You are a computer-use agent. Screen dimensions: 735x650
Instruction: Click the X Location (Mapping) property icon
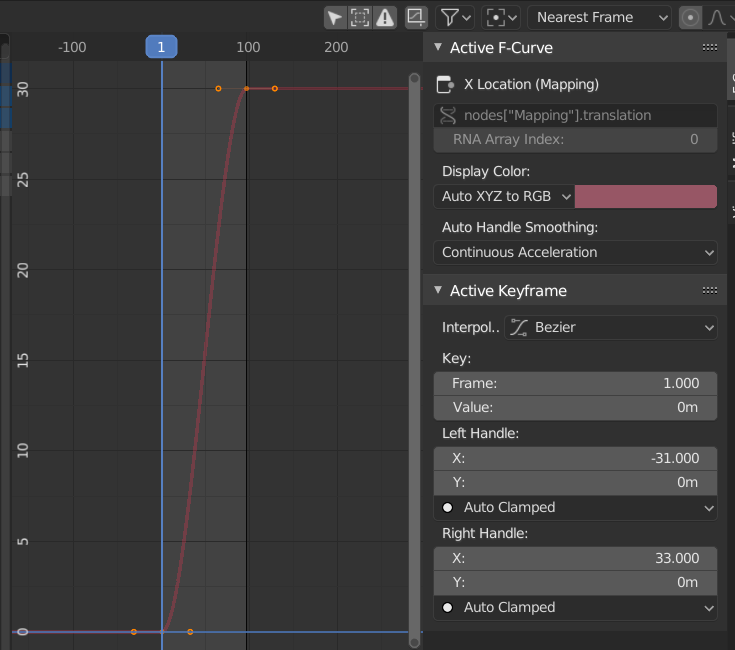click(445, 84)
